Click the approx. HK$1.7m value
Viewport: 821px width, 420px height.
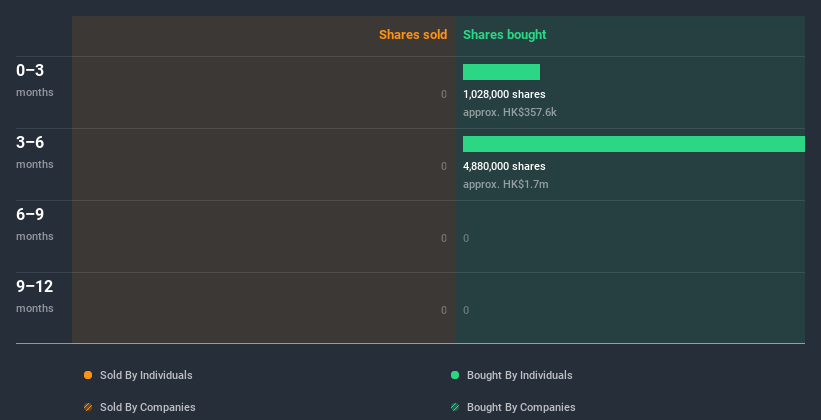(506, 184)
